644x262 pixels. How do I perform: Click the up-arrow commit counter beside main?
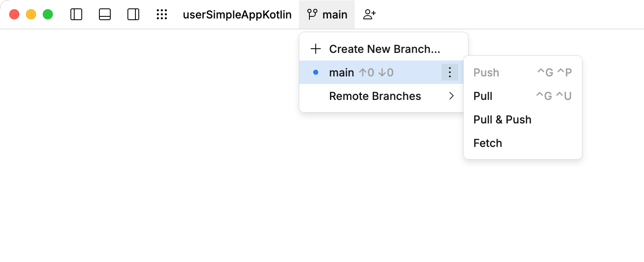click(367, 72)
